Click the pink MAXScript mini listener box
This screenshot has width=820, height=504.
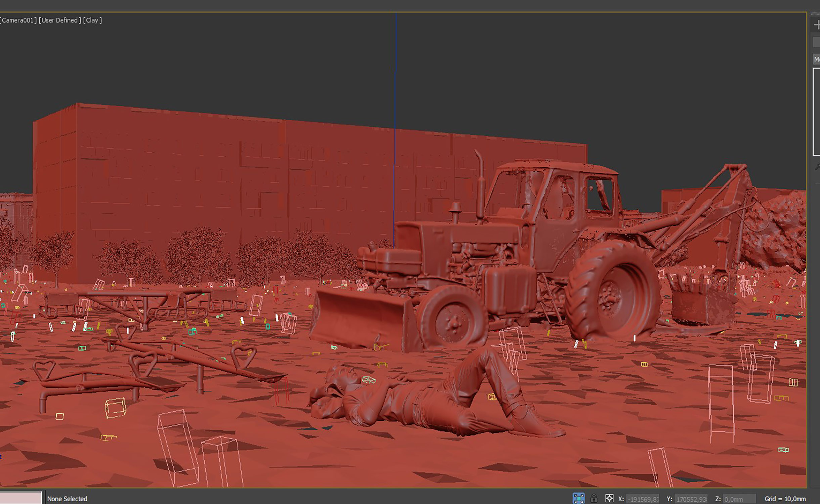(21, 498)
